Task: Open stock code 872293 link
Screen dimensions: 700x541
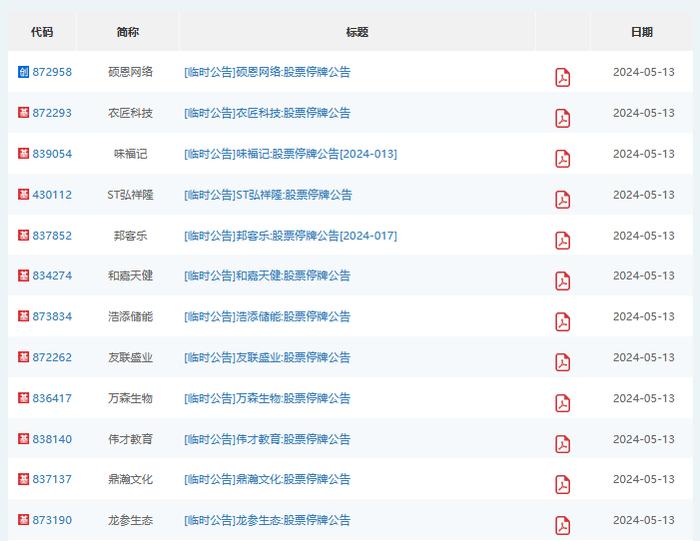Action: point(52,113)
